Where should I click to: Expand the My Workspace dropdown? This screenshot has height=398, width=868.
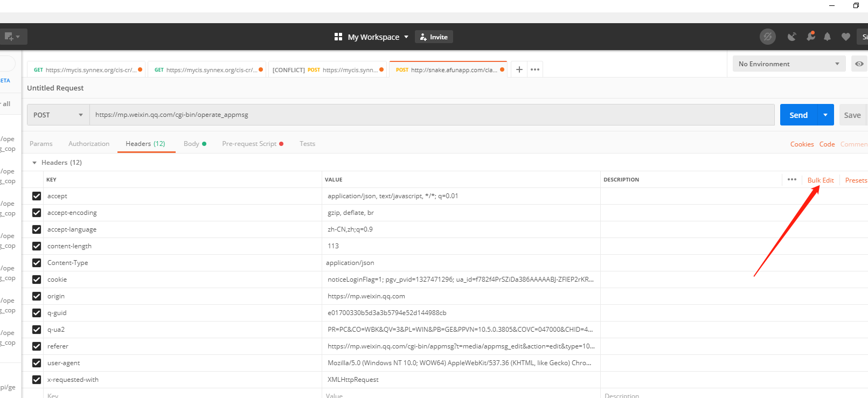tap(378, 37)
